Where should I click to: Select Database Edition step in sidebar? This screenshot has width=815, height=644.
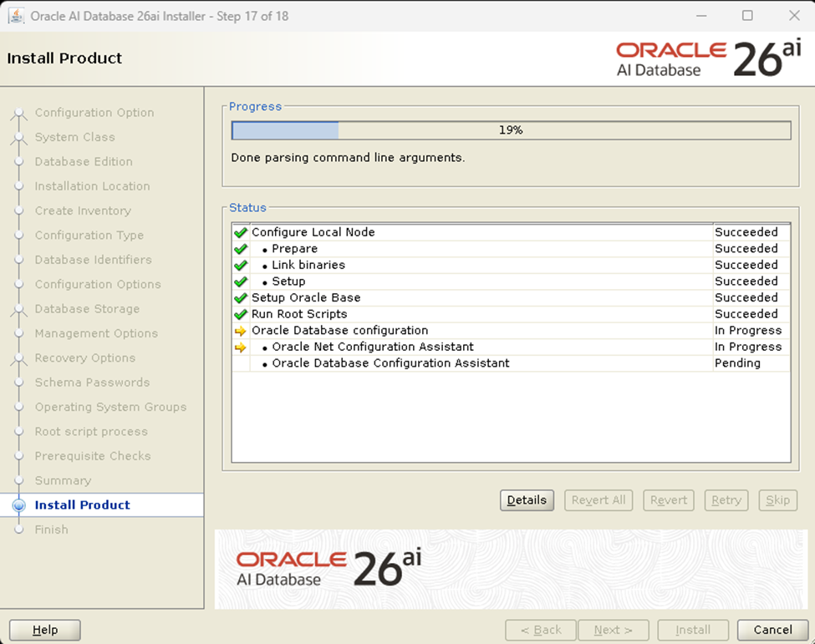point(84,161)
